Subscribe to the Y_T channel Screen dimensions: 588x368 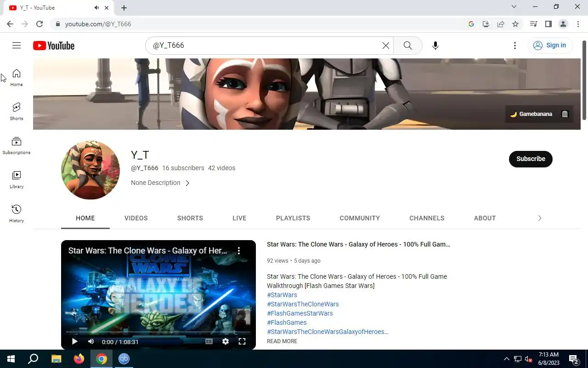(x=531, y=159)
